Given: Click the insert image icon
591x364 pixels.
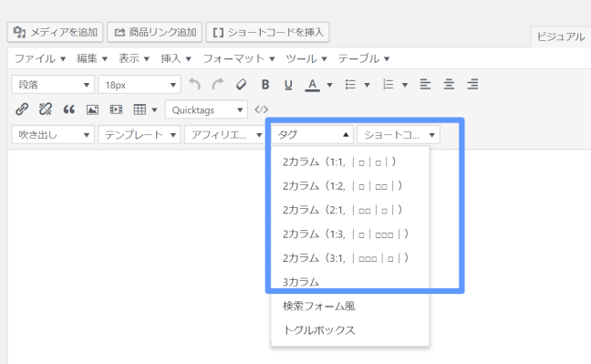Looking at the screenshot, I should (92, 109).
